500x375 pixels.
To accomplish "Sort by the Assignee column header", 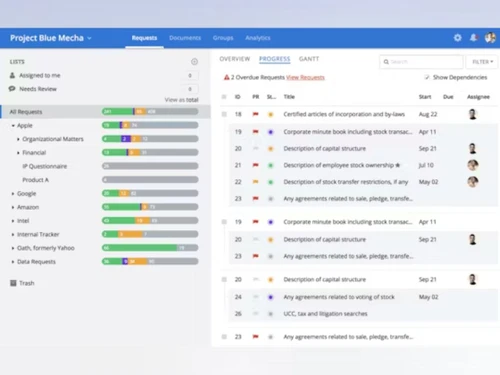I will coord(478,97).
